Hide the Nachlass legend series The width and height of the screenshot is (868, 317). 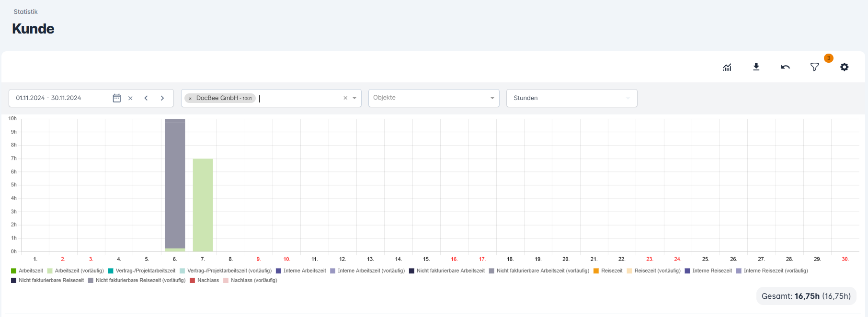tap(208, 281)
